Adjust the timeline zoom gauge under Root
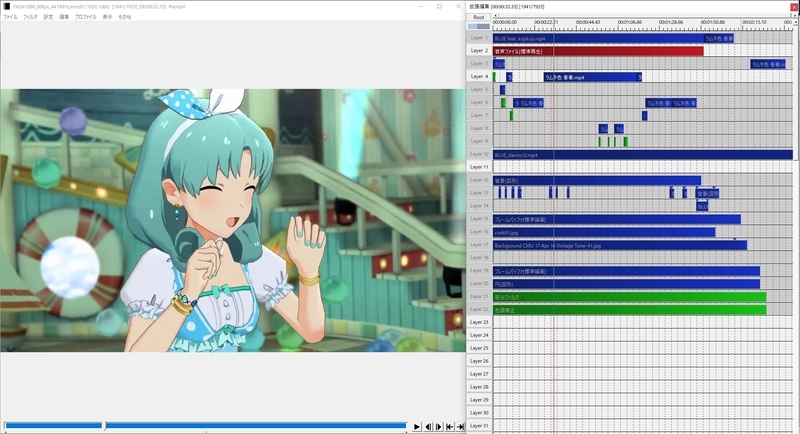 pyautogui.click(x=479, y=27)
